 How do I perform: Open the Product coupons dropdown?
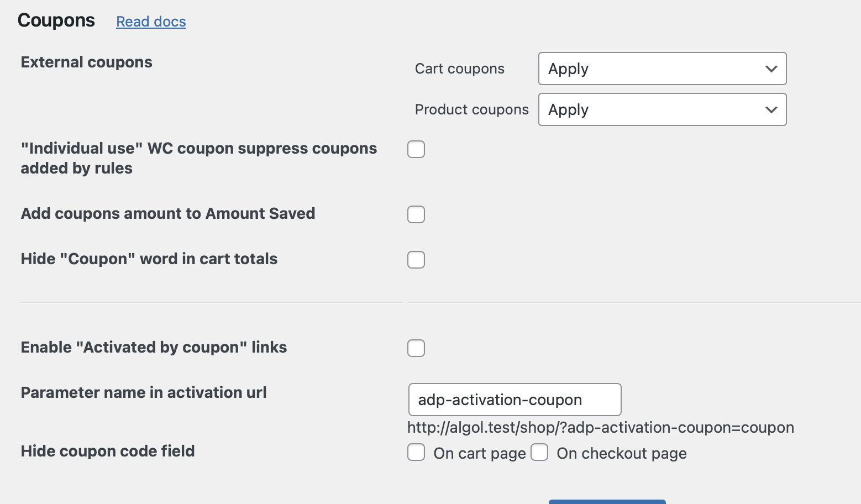tap(662, 109)
